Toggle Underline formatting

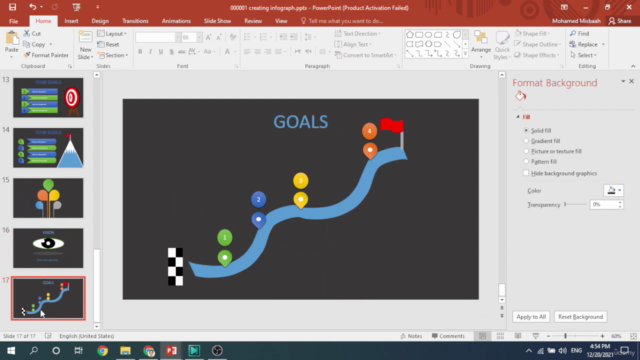tap(161, 51)
